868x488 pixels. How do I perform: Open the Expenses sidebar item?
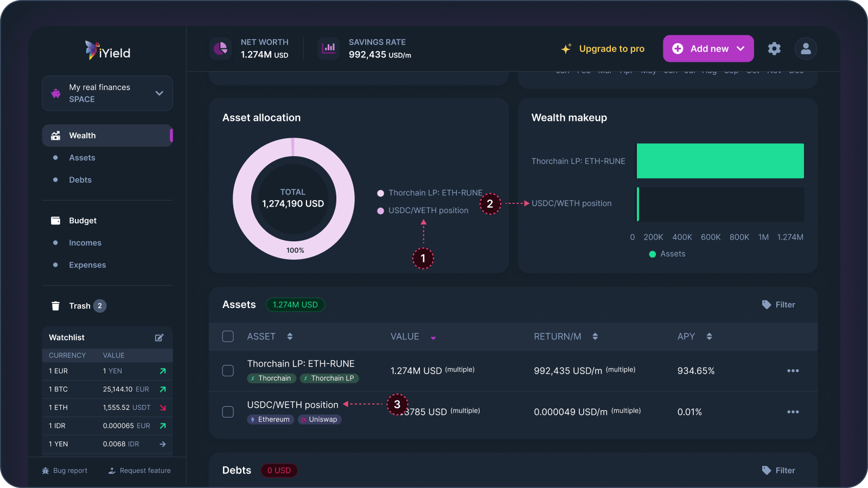click(x=87, y=265)
